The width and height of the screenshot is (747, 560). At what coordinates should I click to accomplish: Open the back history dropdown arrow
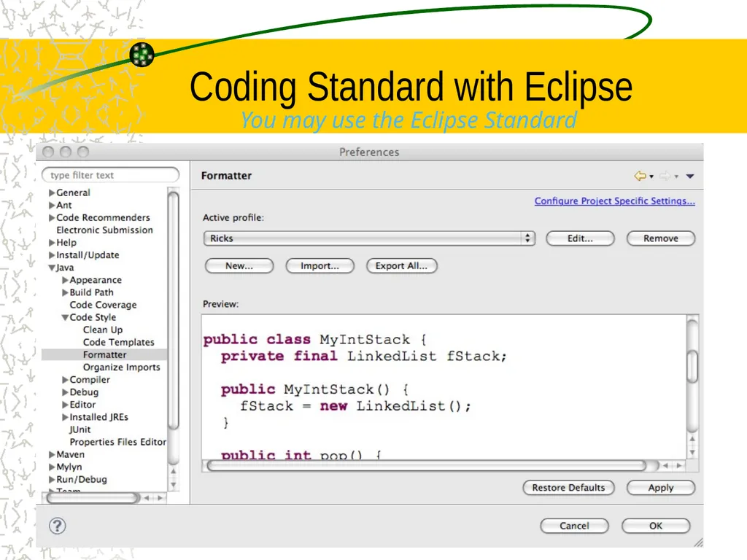coord(651,176)
